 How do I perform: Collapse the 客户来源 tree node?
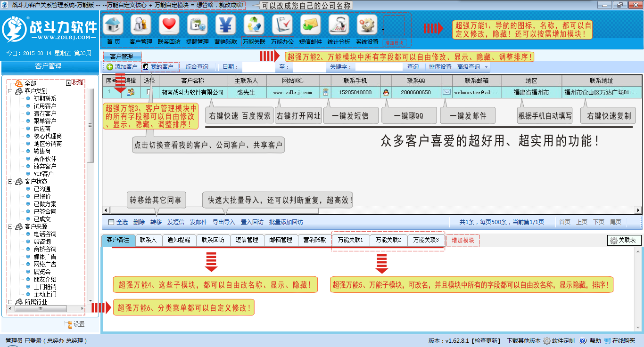[10, 226]
